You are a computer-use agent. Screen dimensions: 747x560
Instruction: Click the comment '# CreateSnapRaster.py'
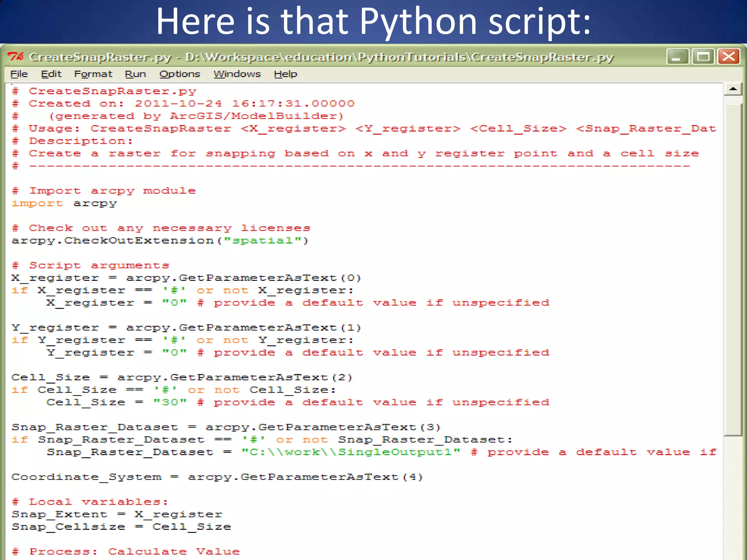click(104, 91)
